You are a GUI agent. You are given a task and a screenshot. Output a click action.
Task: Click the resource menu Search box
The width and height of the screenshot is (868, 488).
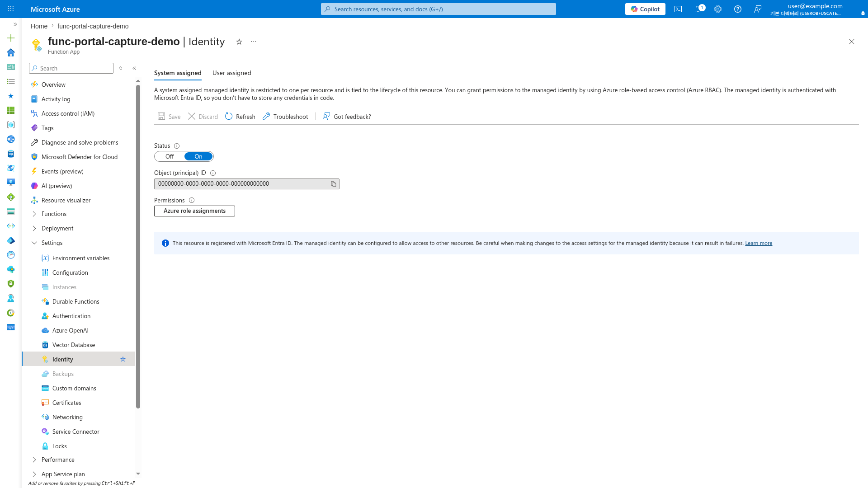[x=71, y=68]
